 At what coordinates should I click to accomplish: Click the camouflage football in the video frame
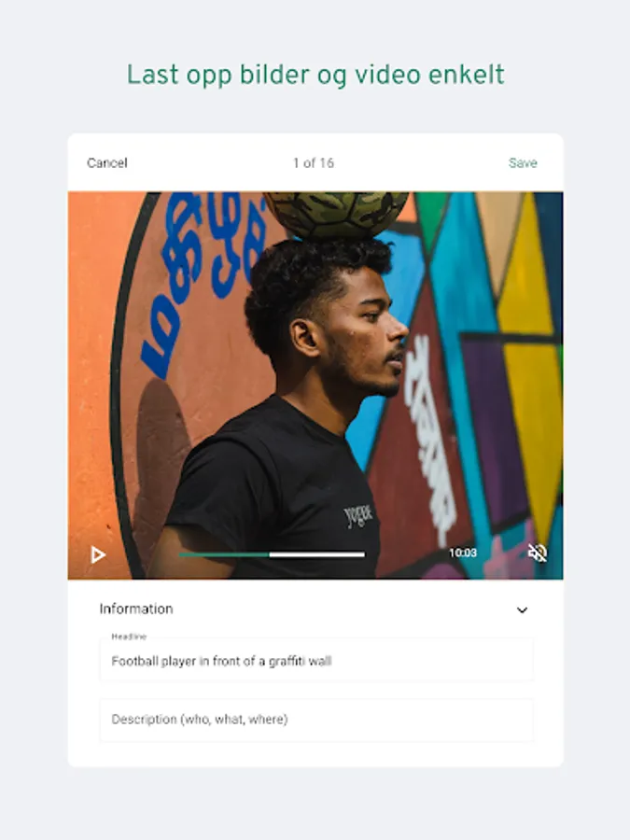tap(336, 215)
